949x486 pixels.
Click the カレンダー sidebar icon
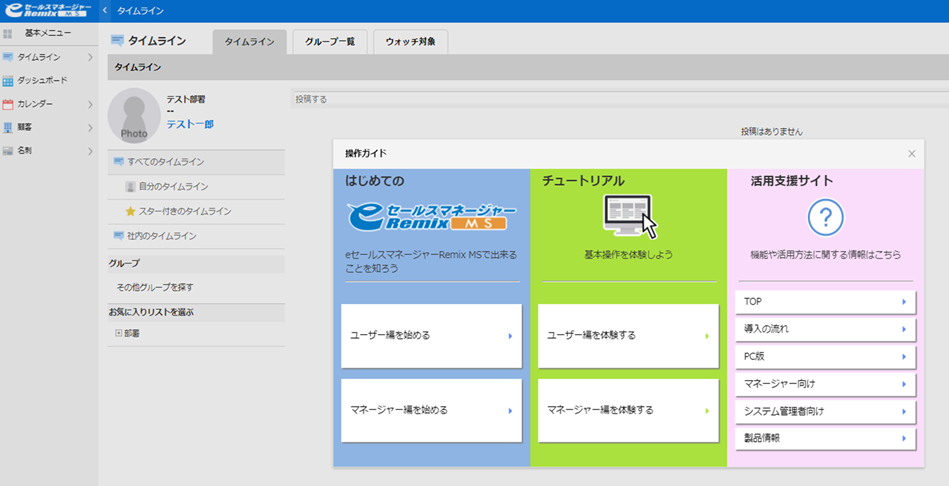coord(8,104)
